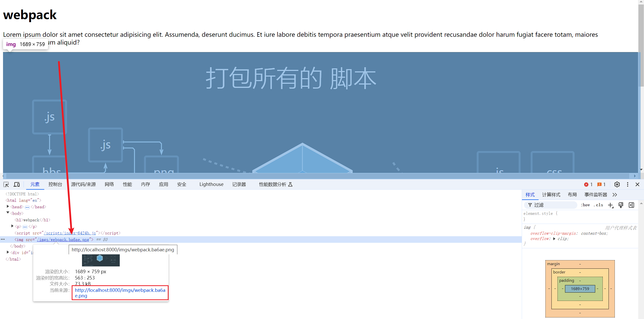Click the red error count icon
This screenshot has height=319, width=644.
pyautogui.click(x=586, y=184)
